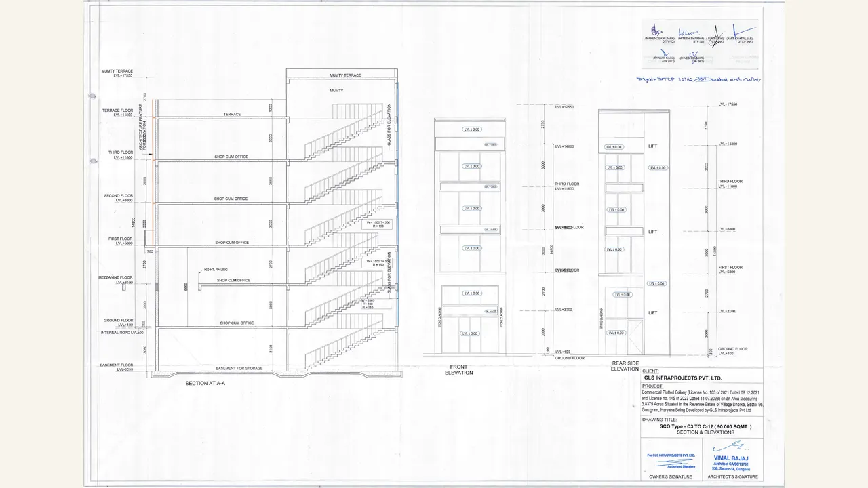The height and width of the screenshot is (488, 868).
Task: Click the topmost "LIFT" label on rear elevation
Action: pos(653,146)
